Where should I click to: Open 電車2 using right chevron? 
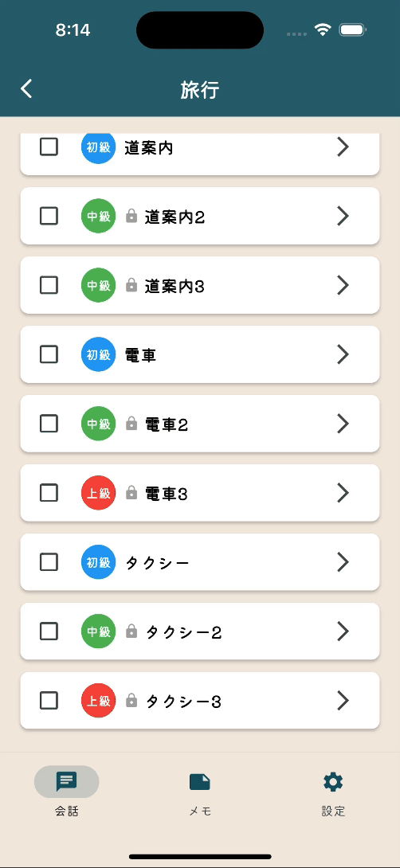(x=343, y=424)
